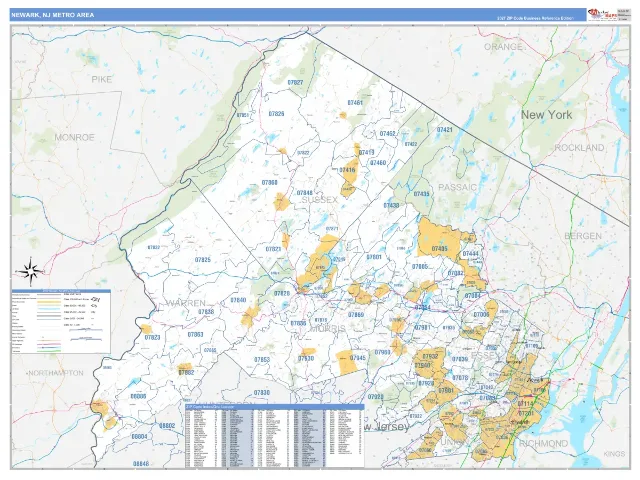This screenshot has width=640, height=480.
Task: Click the NEWARK, NJ METRO AREA title
Action: tap(53, 15)
